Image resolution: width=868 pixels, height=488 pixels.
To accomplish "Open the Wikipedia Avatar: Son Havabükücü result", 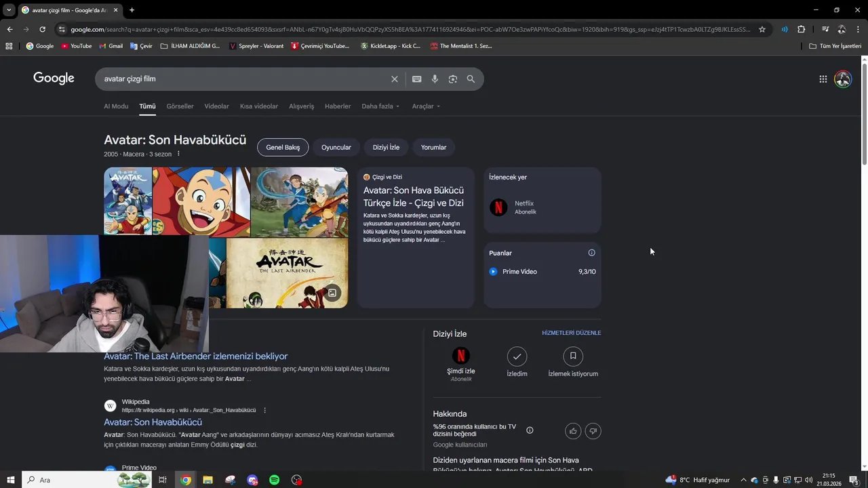I will click(x=153, y=422).
